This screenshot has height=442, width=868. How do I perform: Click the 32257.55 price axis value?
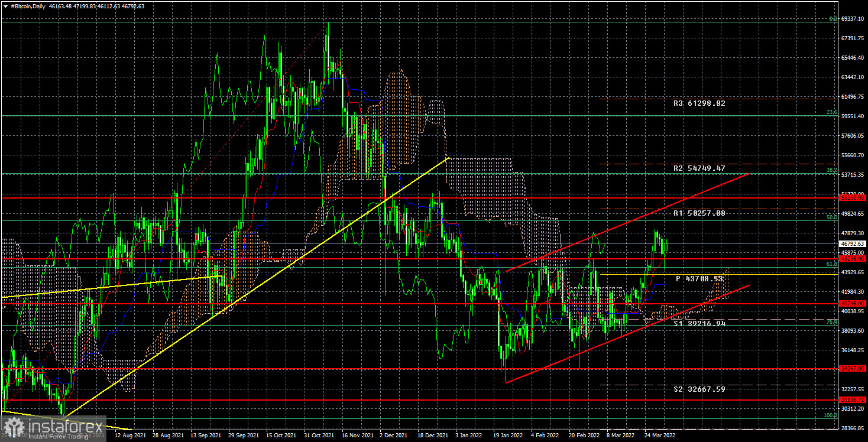click(853, 389)
